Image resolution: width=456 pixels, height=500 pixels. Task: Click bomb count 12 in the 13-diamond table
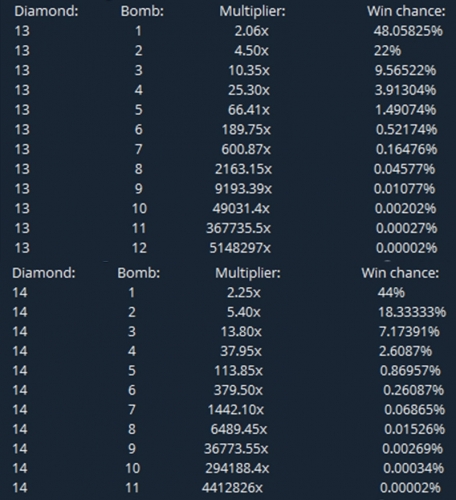(139, 248)
